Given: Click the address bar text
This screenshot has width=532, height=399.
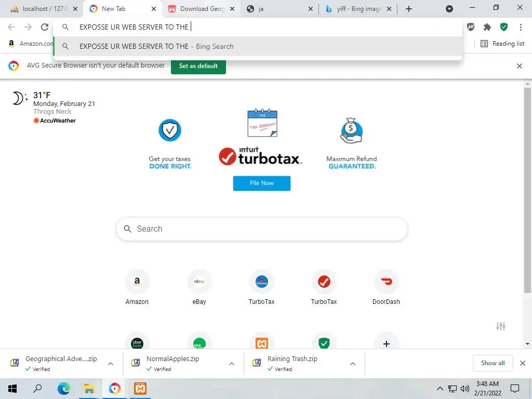Looking at the screenshot, I should pos(134,27).
